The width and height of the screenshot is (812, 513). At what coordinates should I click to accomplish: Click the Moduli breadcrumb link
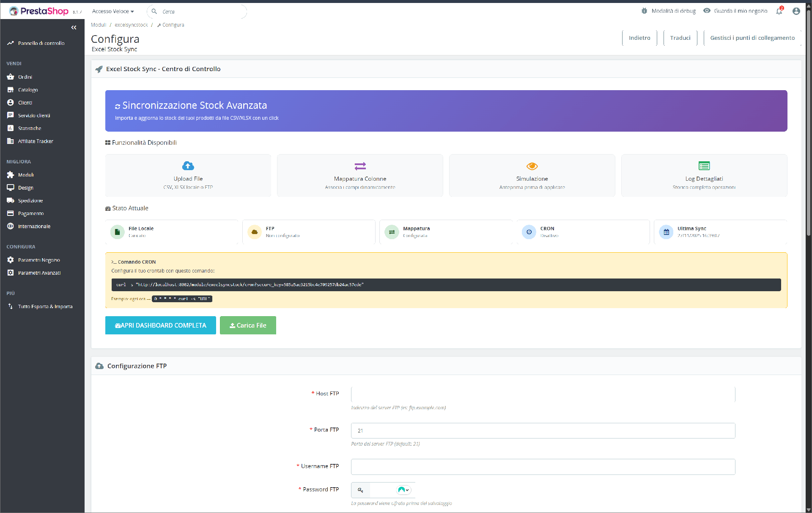pyautogui.click(x=98, y=25)
